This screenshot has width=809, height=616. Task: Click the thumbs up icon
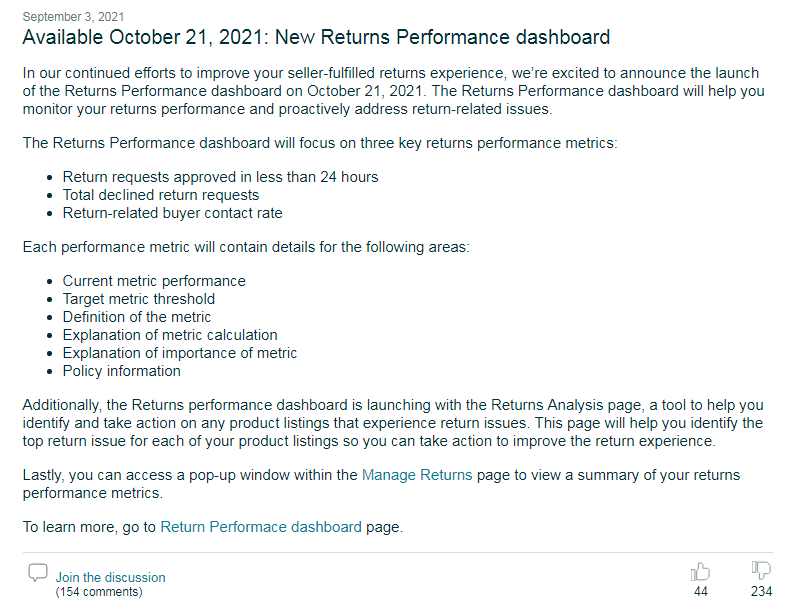[700, 572]
